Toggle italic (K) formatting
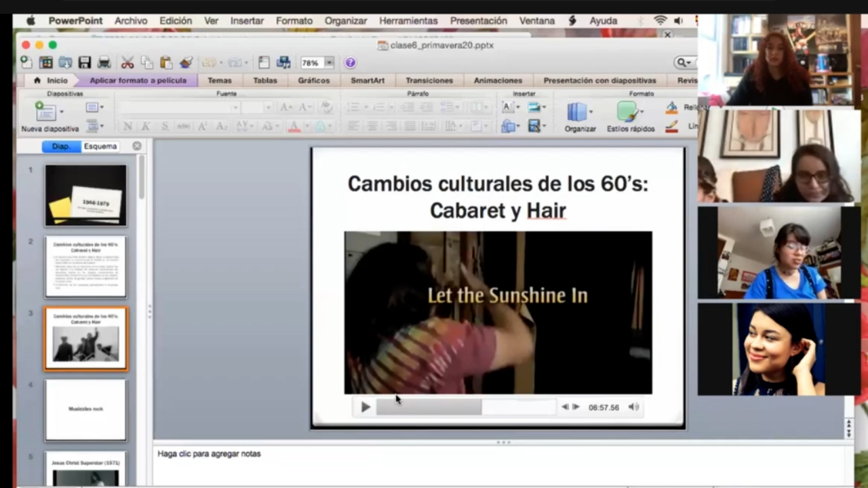 click(145, 126)
